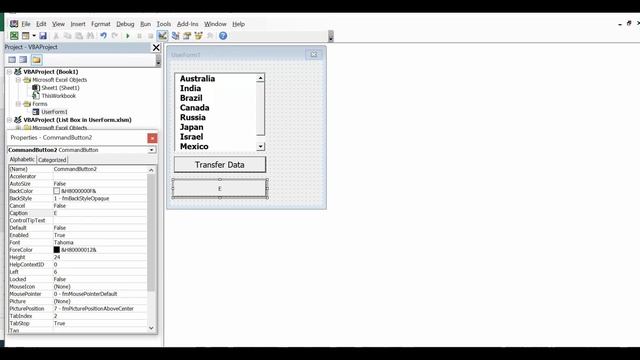Open Project Explorer via toolbar icon
This screenshot has width=640, height=360.
(x=176, y=36)
